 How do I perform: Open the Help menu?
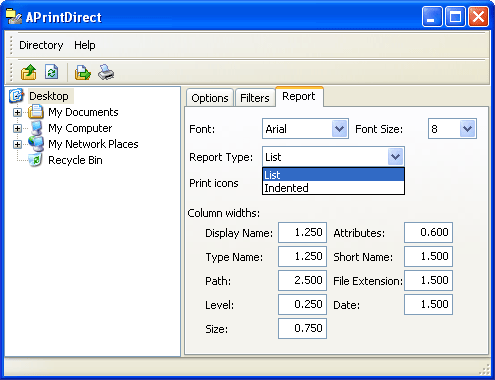tap(85, 45)
